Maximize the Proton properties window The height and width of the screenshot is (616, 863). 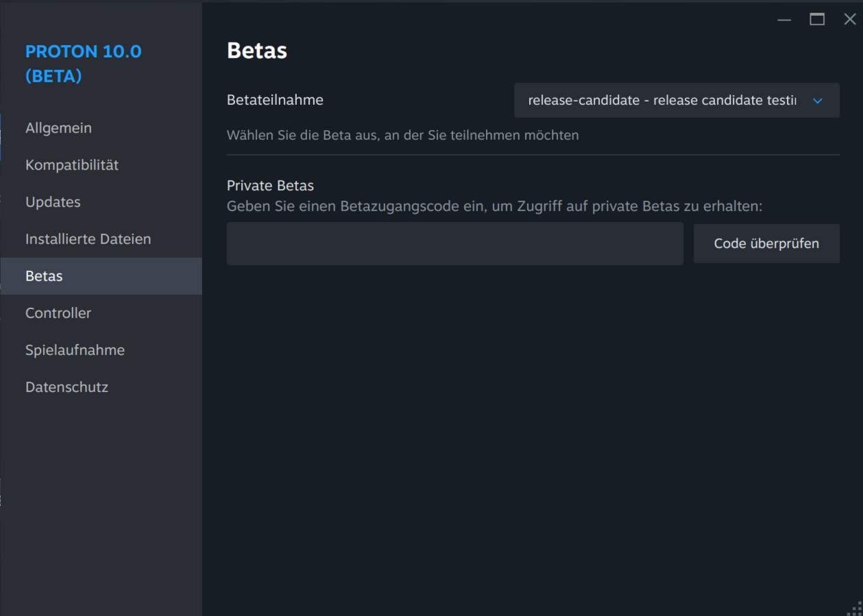[817, 19]
